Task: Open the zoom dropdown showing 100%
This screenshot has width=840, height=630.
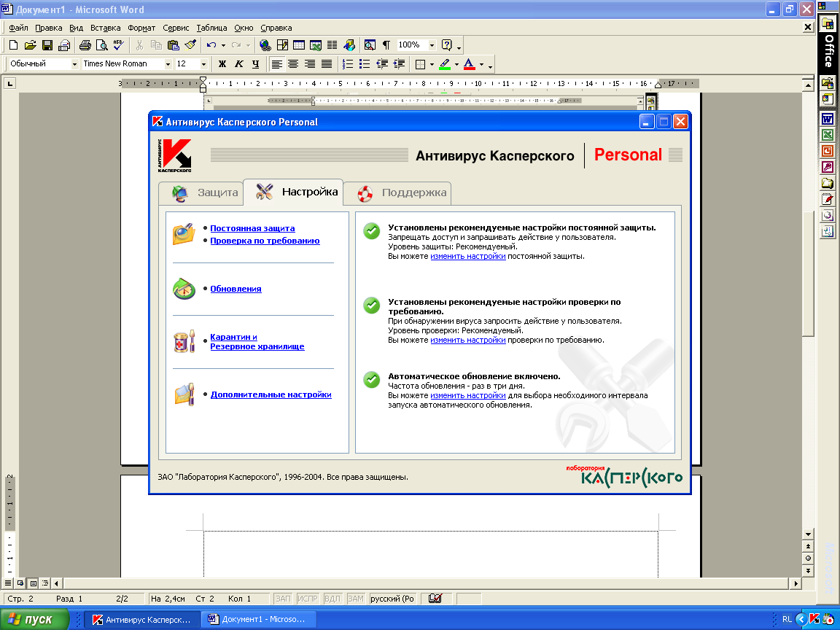Action: [x=432, y=45]
